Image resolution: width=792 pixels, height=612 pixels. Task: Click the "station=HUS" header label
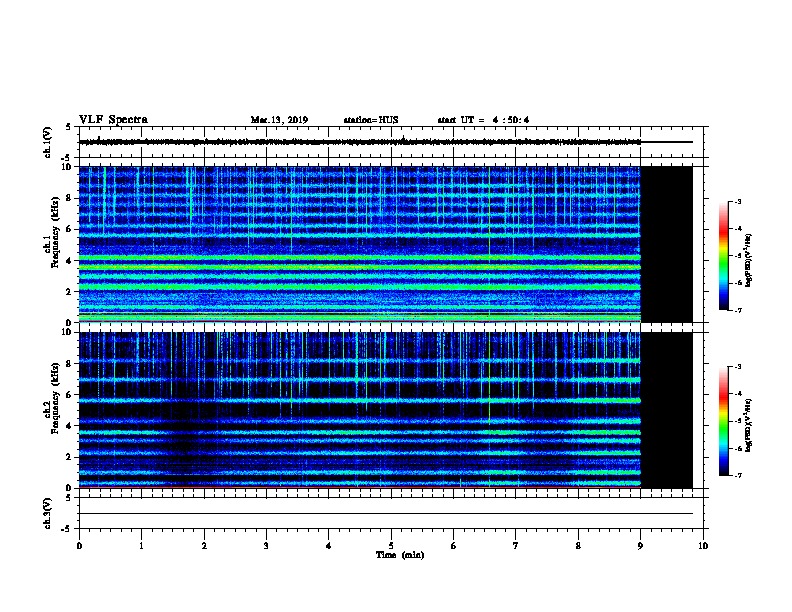pyautogui.click(x=371, y=120)
